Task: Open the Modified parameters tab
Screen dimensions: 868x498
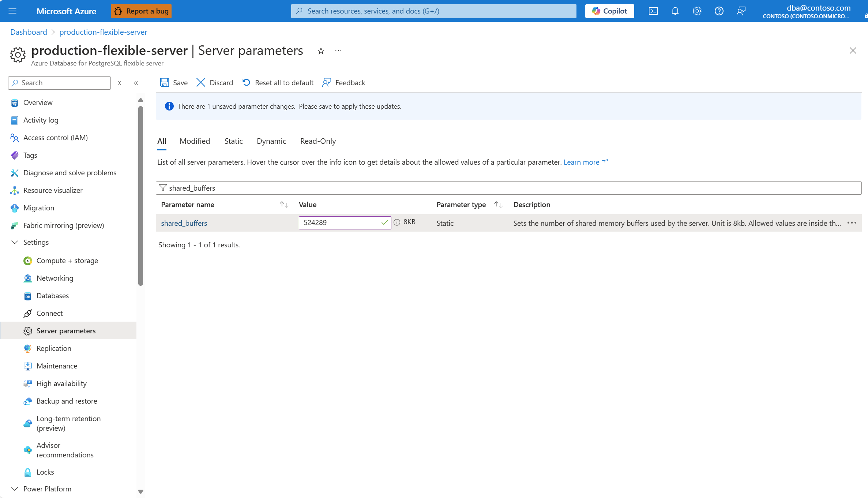Action: [194, 141]
